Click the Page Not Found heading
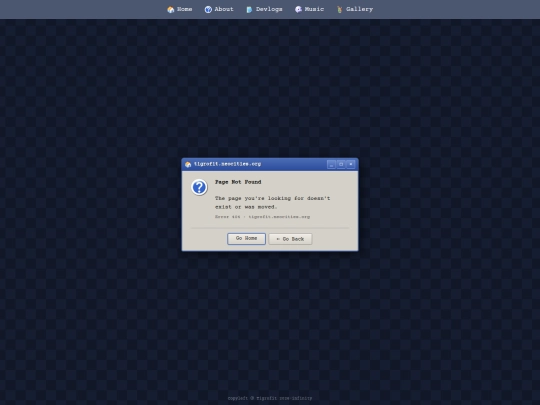This screenshot has height=405, width=540. [x=238, y=182]
